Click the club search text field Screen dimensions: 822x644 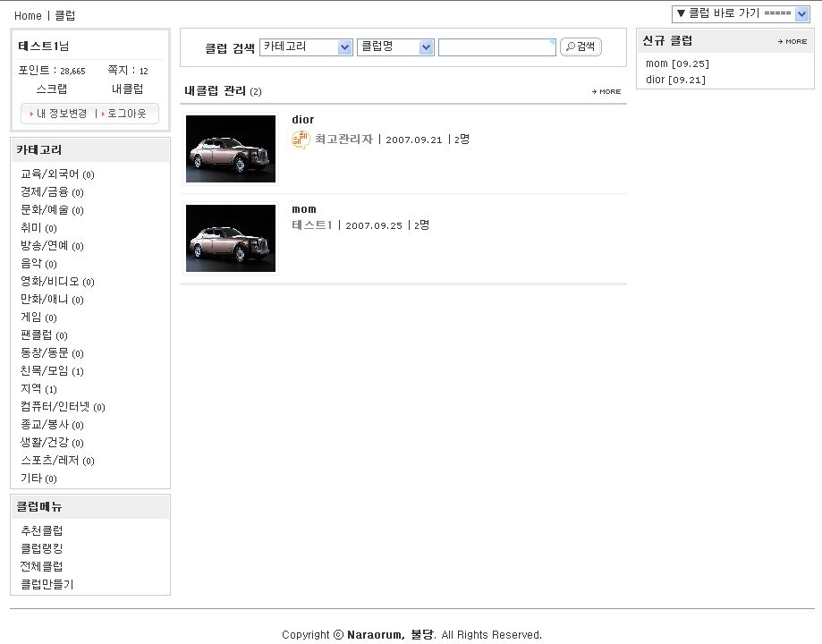click(496, 47)
